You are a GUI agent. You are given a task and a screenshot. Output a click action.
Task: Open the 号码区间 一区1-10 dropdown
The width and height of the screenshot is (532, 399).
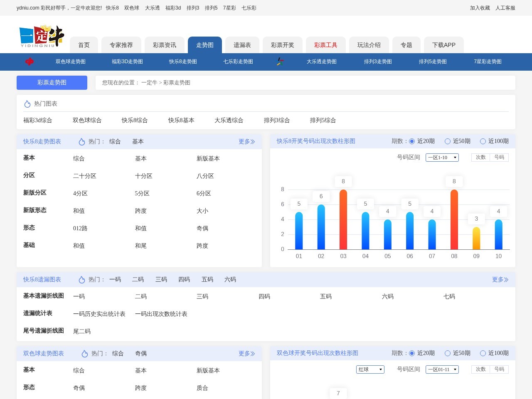442,158
